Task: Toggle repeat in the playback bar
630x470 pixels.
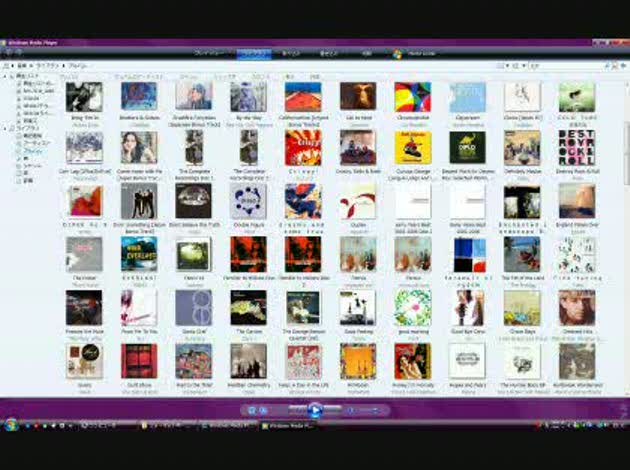Action: coord(263,411)
